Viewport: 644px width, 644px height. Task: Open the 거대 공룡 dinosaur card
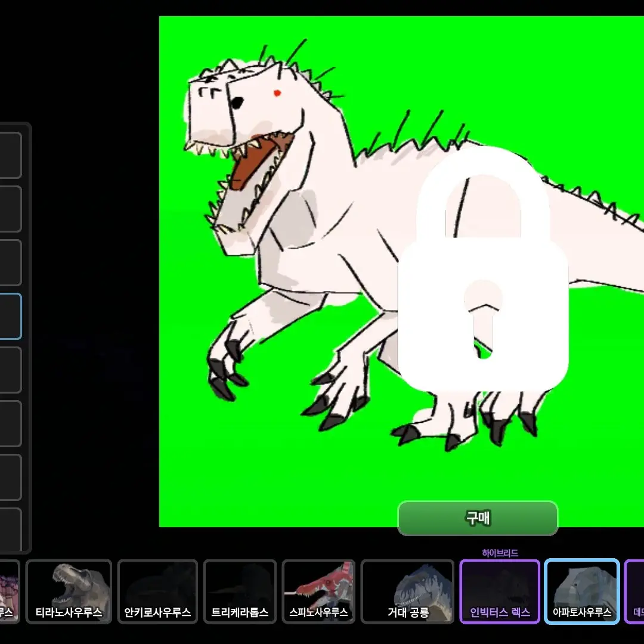[x=407, y=591]
